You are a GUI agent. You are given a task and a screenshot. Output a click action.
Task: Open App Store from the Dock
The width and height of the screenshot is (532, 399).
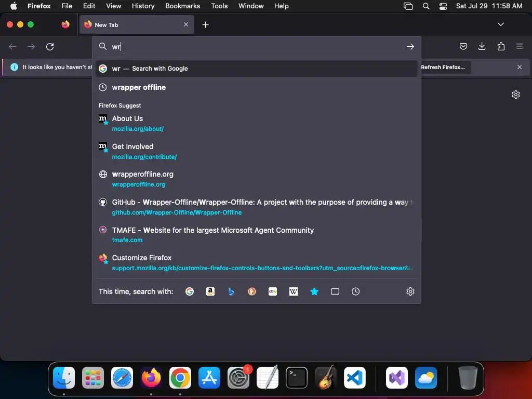pos(209,378)
